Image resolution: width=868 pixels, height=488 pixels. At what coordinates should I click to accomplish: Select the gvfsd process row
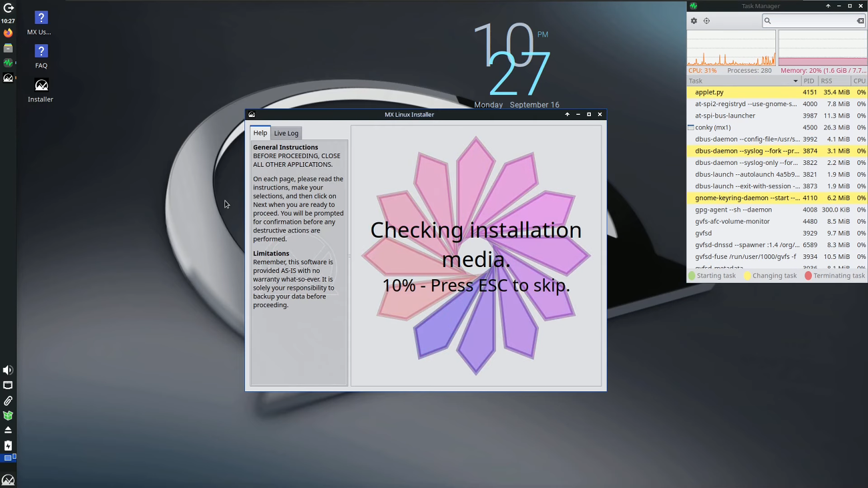[777, 233]
